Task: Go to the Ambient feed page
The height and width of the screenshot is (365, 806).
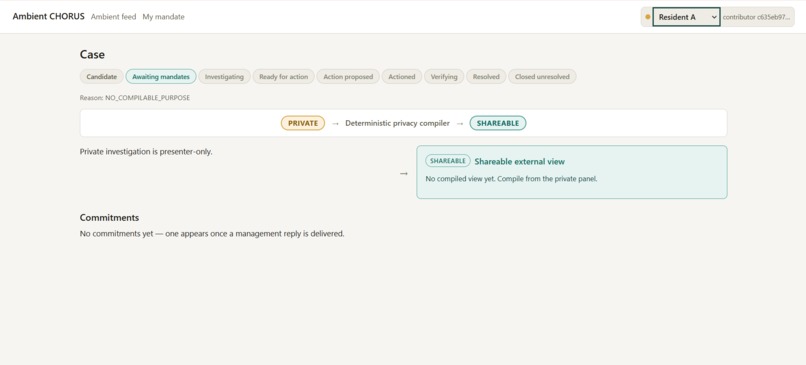Action: tap(114, 17)
